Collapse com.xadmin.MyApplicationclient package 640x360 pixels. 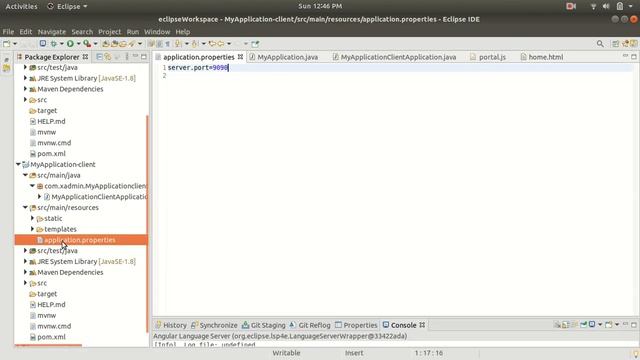pyautogui.click(x=32, y=186)
